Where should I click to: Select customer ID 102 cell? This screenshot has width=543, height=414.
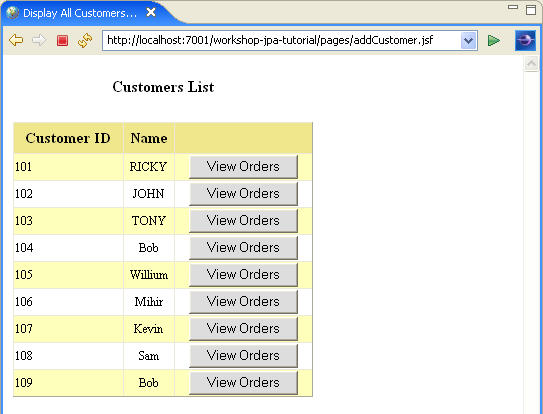pyautogui.click(x=68, y=194)
